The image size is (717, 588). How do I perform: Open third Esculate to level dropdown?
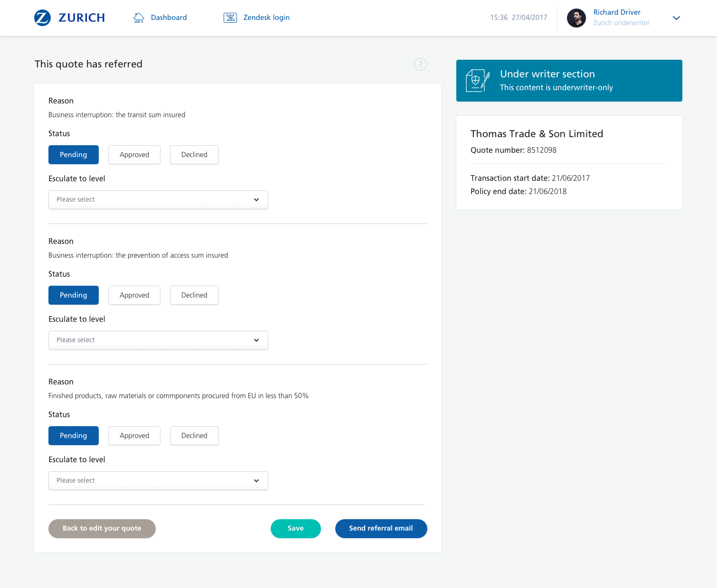tap(158, 481)
